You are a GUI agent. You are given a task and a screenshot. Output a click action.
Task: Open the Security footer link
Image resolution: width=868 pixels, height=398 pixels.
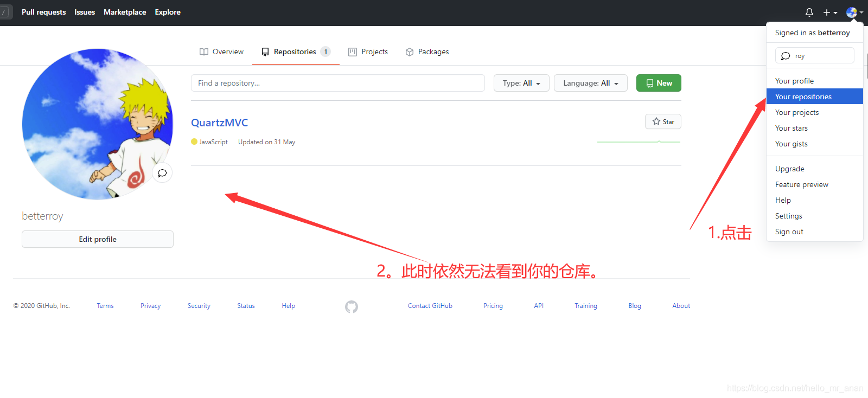[x=199, y=306]
